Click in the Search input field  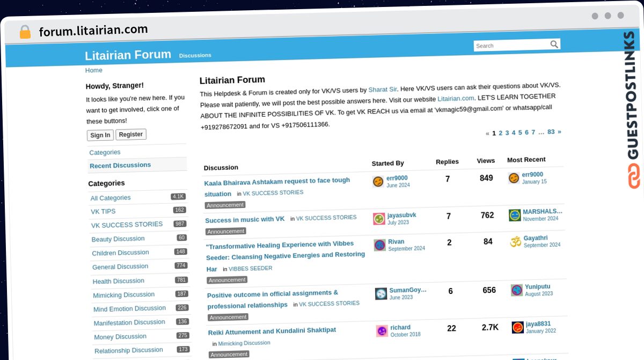click(x=511, y=46)
